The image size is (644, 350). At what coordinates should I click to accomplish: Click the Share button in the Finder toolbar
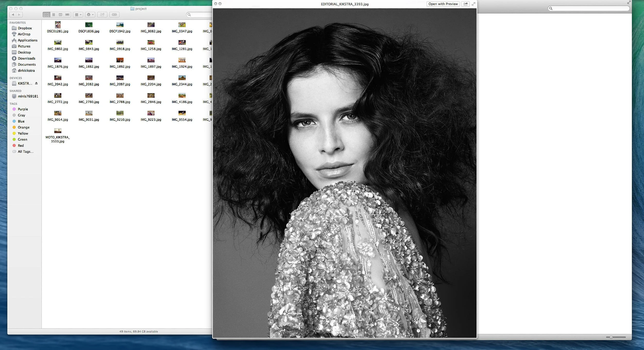[102, 15]
